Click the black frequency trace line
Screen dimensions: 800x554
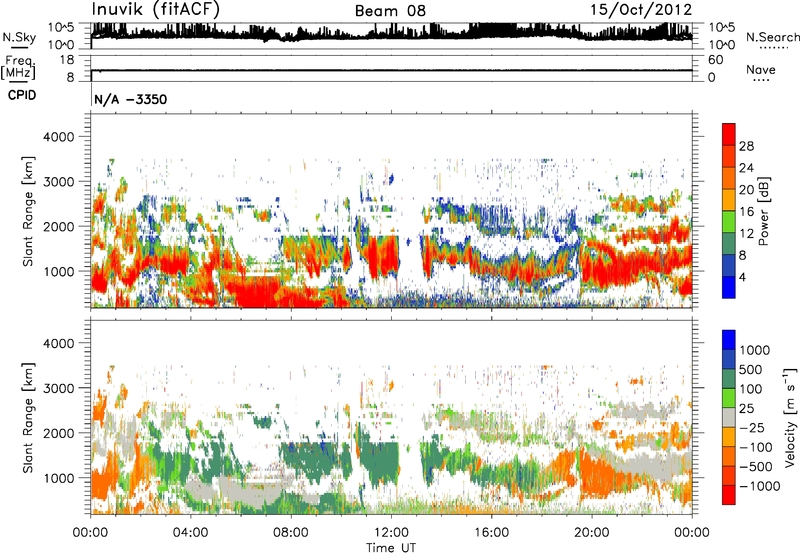click(391, 70)
